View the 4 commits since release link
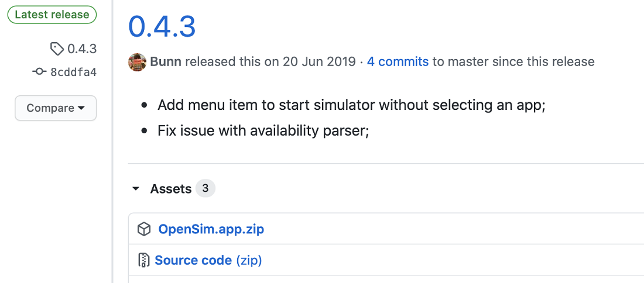Image resolution: width=644 pixels, height=283 pixels. pos(398,62)
